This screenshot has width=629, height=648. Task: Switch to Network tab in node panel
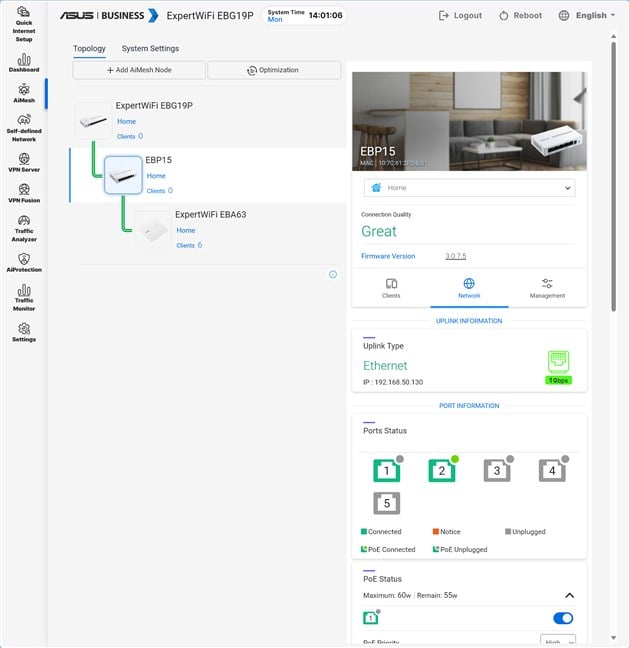pos(469,288)
